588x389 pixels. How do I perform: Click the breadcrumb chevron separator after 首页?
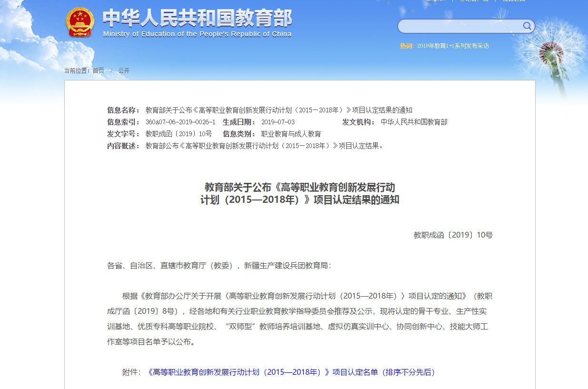[111, 70]
